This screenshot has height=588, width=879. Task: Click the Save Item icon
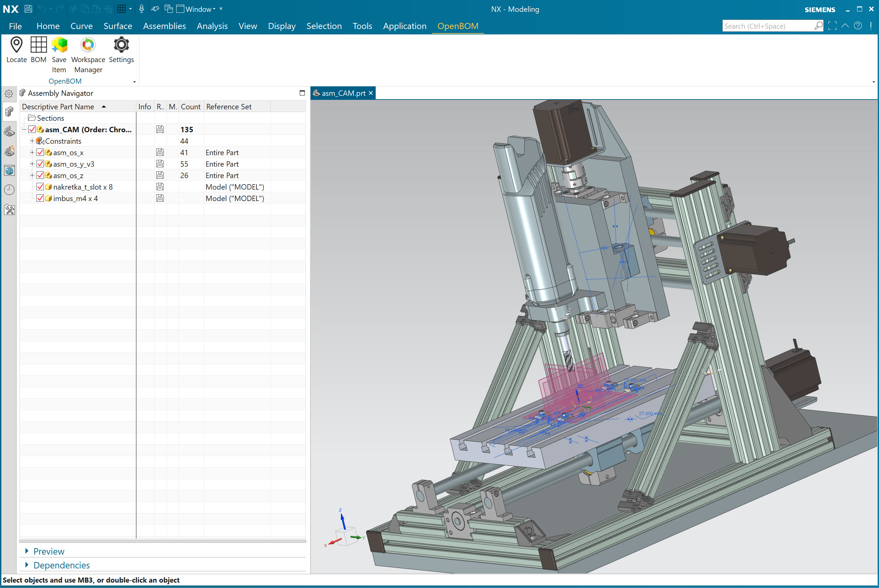coord(59,45)
